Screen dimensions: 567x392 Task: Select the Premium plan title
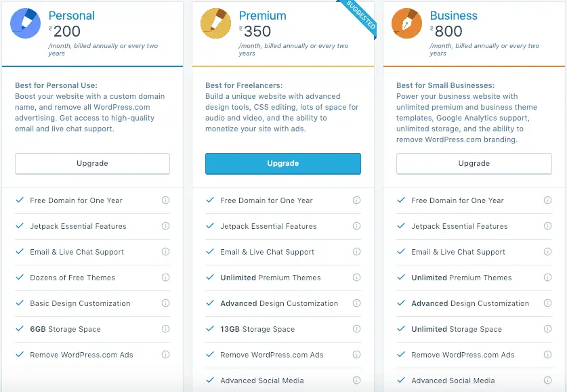(x=263, y=16)
